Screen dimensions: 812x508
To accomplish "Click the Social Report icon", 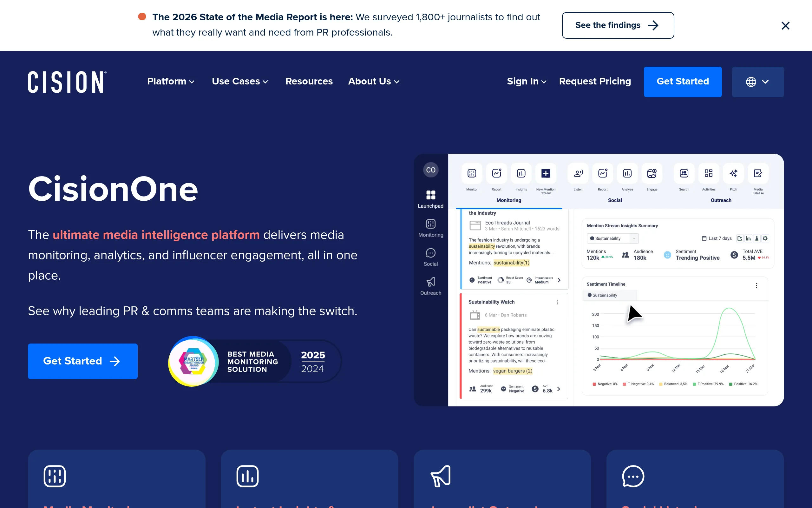I will click(x=603, y=173).
